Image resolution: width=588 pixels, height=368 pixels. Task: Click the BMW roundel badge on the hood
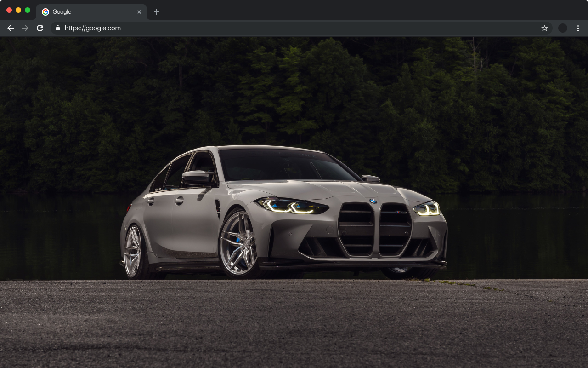(373, 201)
